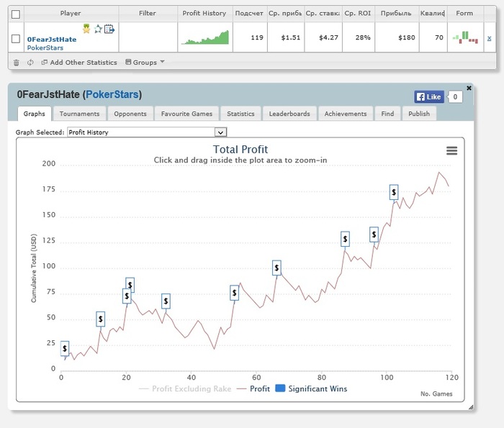Open the Favourite Games tab
504x428 pixels.
(x=186, y=114)
